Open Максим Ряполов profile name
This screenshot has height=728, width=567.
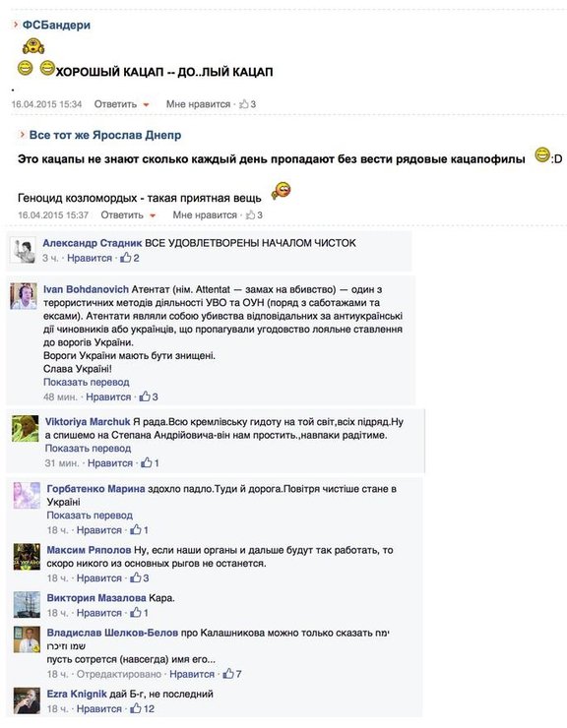pyautogui.click(x=89, y=550)
